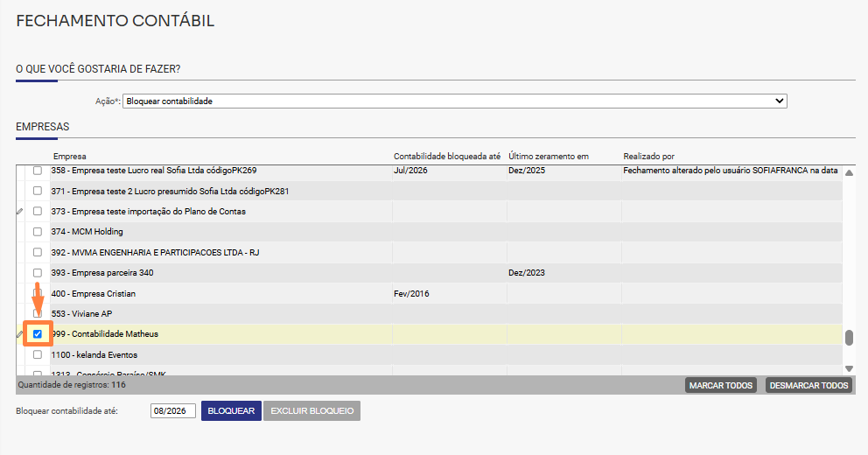
Task: Click the company list scrollbar thumb
Action: [x=849, y=338]
